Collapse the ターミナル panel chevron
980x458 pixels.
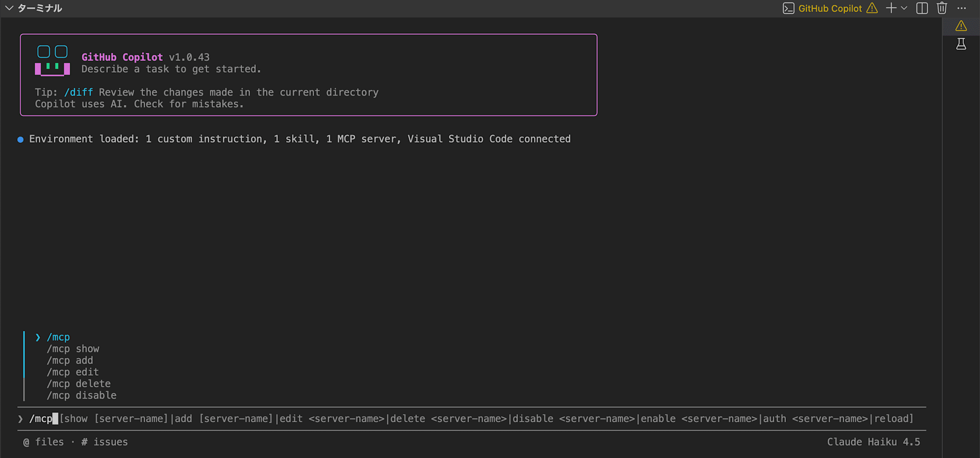pyautogui.click(x=9, y=8)
